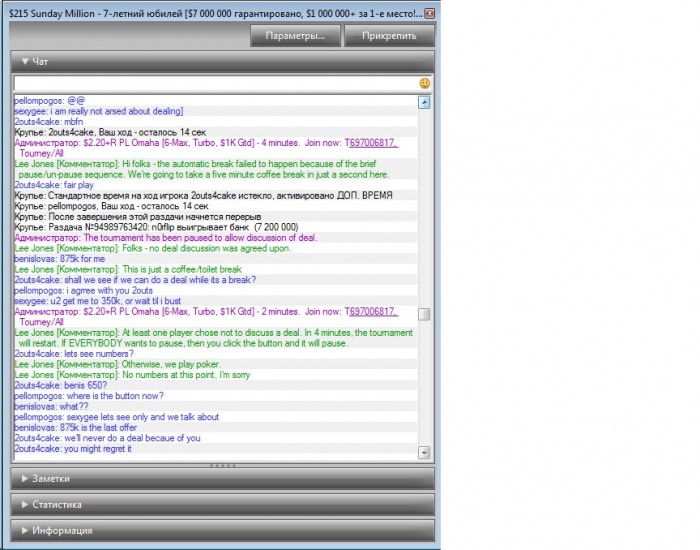Close the Sunday Million chat window

coord(429,13)
